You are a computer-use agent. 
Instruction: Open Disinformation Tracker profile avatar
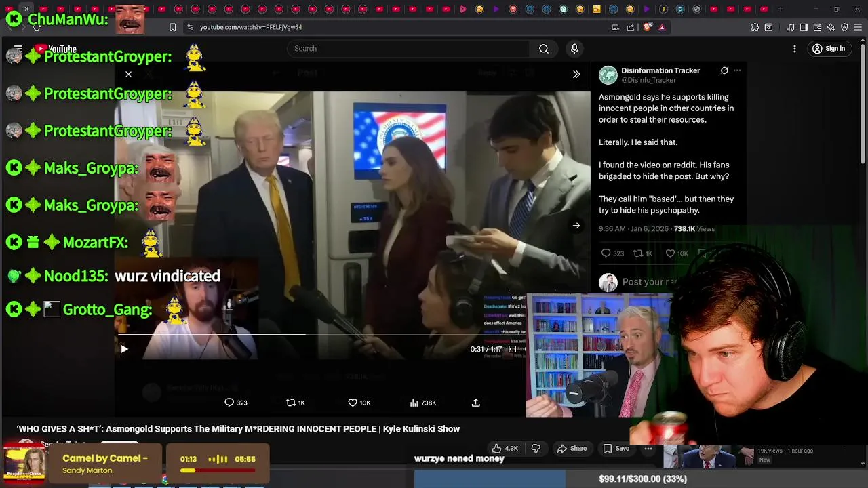608,75
